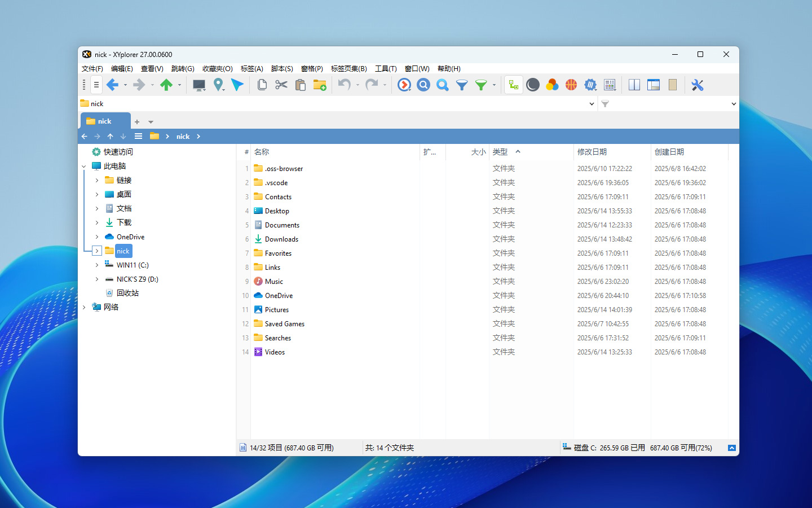Expand the 网络 tree node
The height and width of the screenshot is (508, 812).
click(84, 308)
